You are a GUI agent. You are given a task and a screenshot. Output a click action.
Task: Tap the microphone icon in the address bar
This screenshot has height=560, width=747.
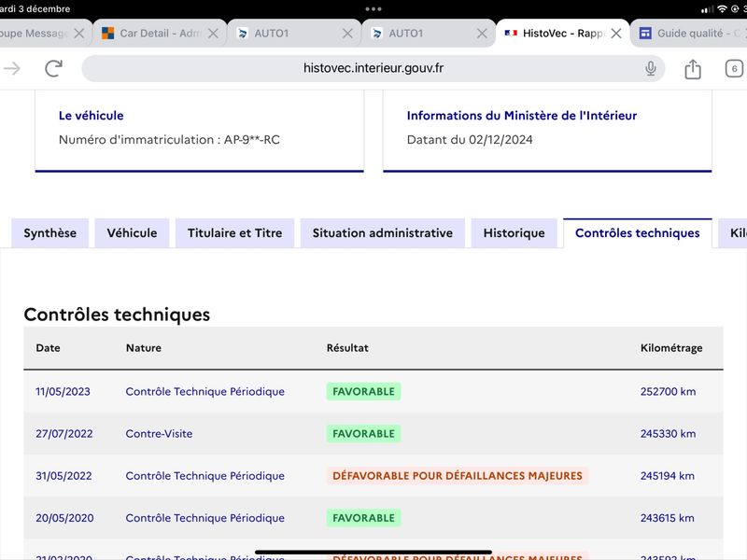pos(650,68)
